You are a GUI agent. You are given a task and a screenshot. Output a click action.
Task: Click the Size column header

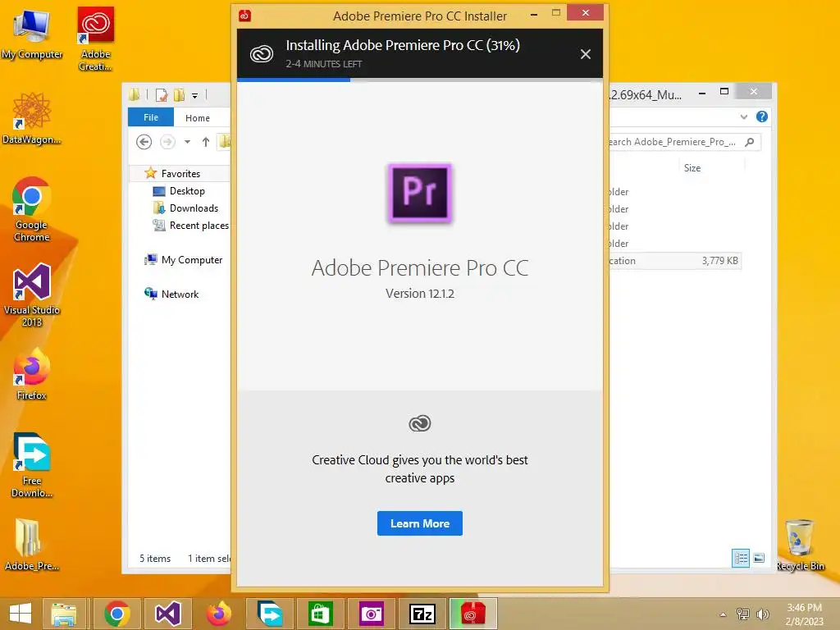point(692,167)
